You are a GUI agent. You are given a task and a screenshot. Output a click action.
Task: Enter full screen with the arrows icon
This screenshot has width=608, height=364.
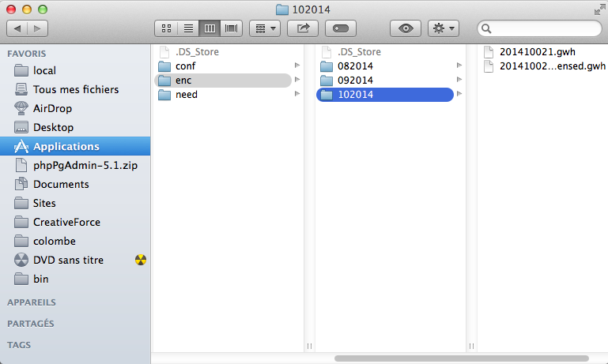[599, 9]
